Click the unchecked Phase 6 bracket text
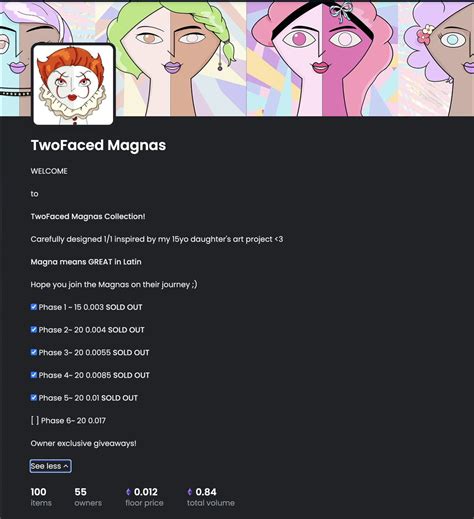474x519 pixels. (x=68, y=420)
